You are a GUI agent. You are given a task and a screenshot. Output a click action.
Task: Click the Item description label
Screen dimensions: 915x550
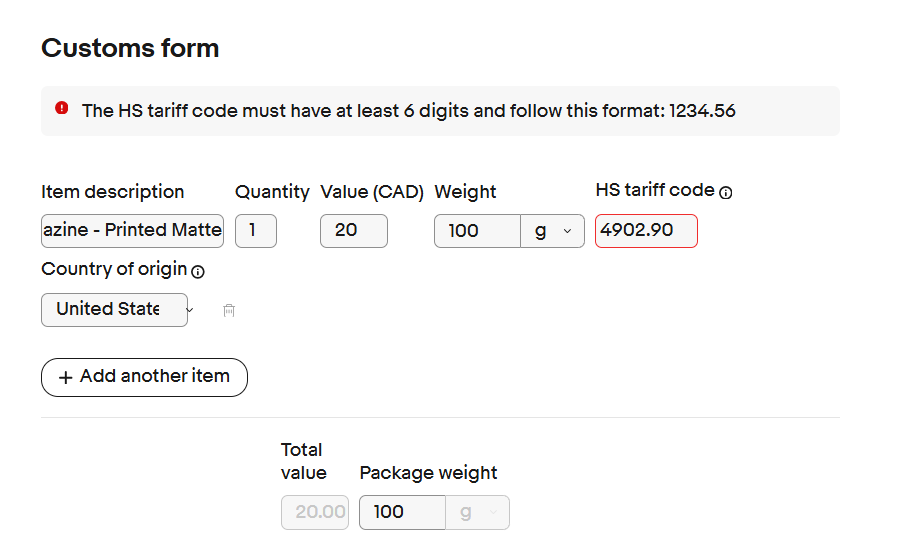pyautogui.click(x=113, y=192)
